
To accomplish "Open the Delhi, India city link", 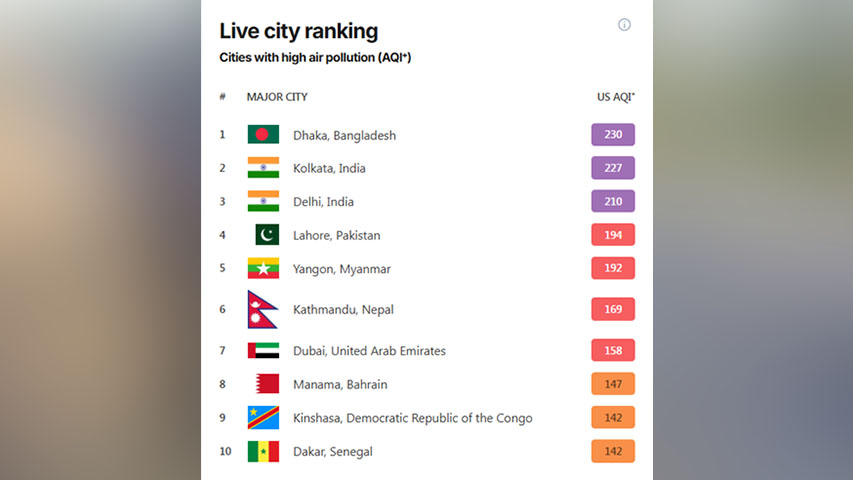I will [x=323, y=202].
